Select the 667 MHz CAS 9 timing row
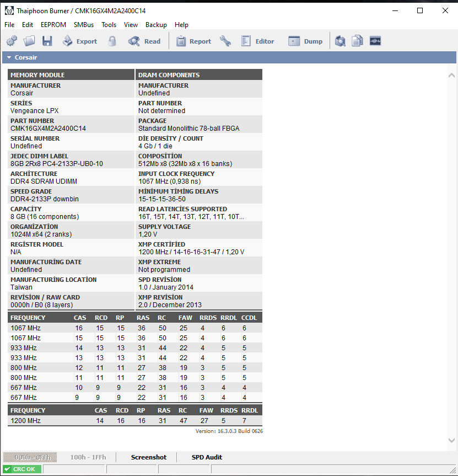This screenshot has width=458, height=476. click(x=135, y=397)
